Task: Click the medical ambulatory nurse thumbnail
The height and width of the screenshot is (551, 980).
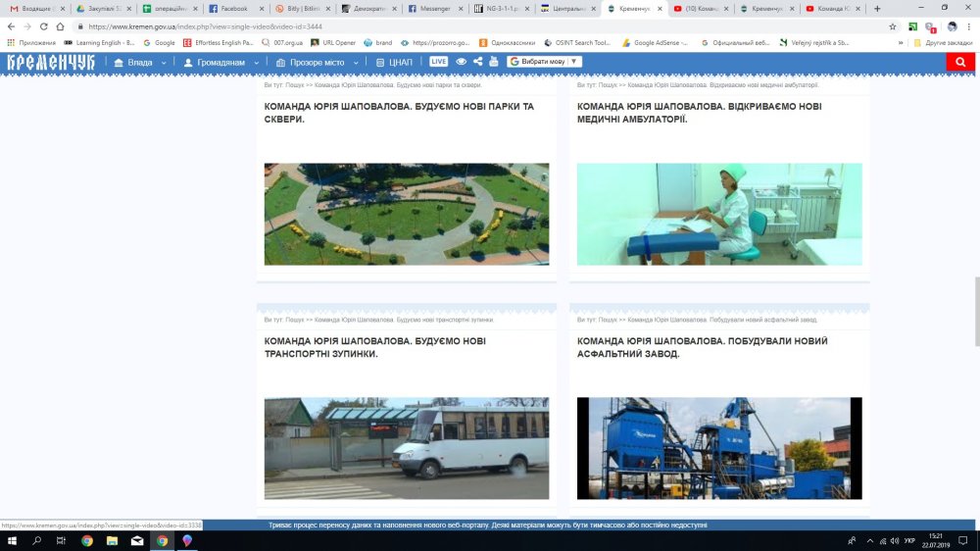Action: coord(718,214)
